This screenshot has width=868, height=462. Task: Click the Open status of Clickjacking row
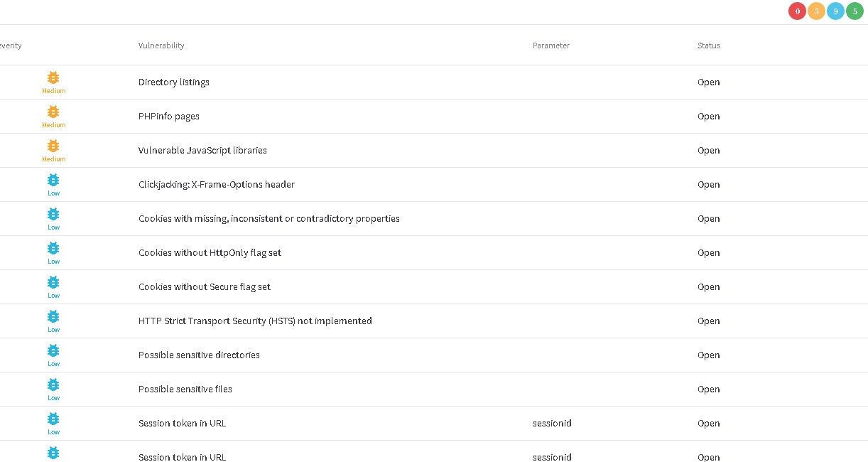pos(708,185)
